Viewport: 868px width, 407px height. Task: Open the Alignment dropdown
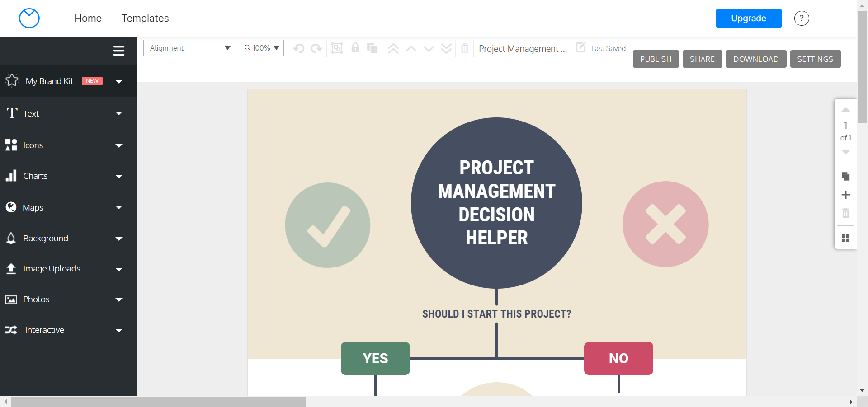click(189, 48)
